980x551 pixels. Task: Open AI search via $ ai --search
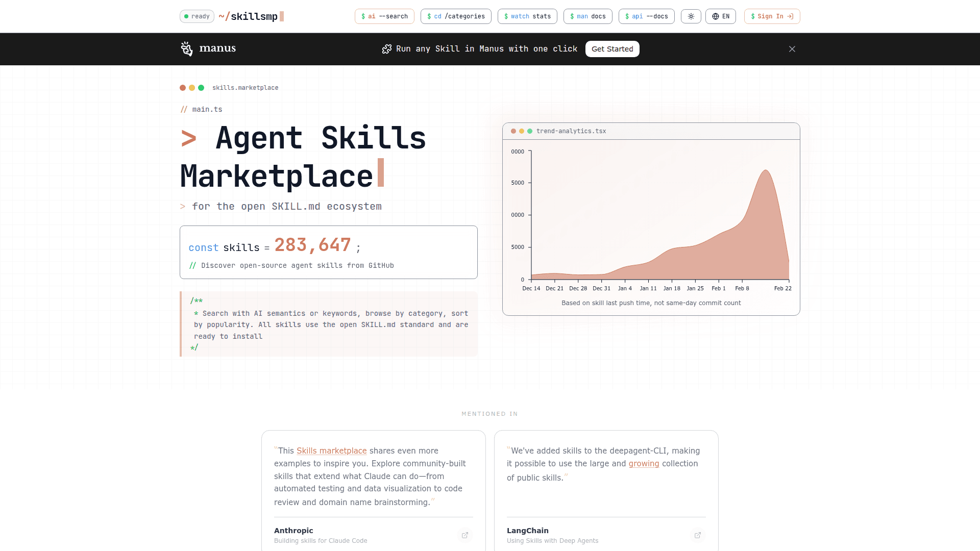(384, 16)
